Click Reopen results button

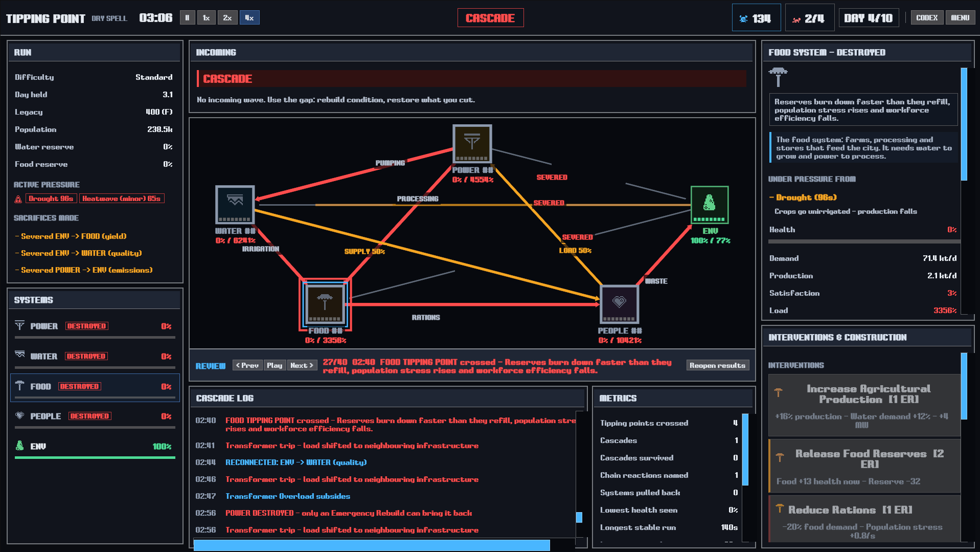[717, 365]
